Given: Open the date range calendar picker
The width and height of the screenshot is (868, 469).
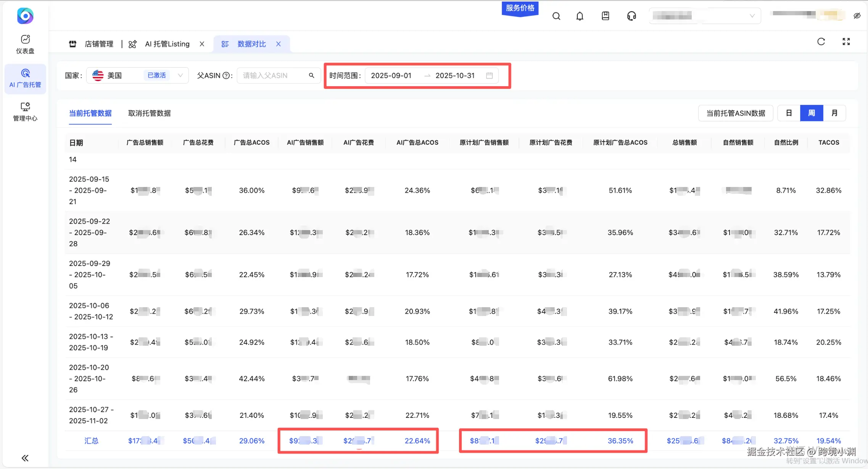Looking at the screenshot, I should click(489, 76).
